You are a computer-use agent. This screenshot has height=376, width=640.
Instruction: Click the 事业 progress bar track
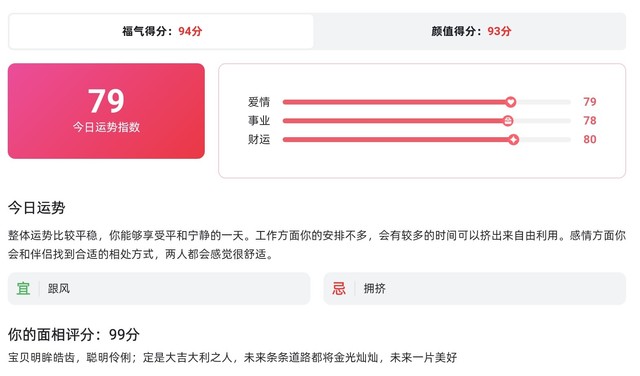[427, 120]
